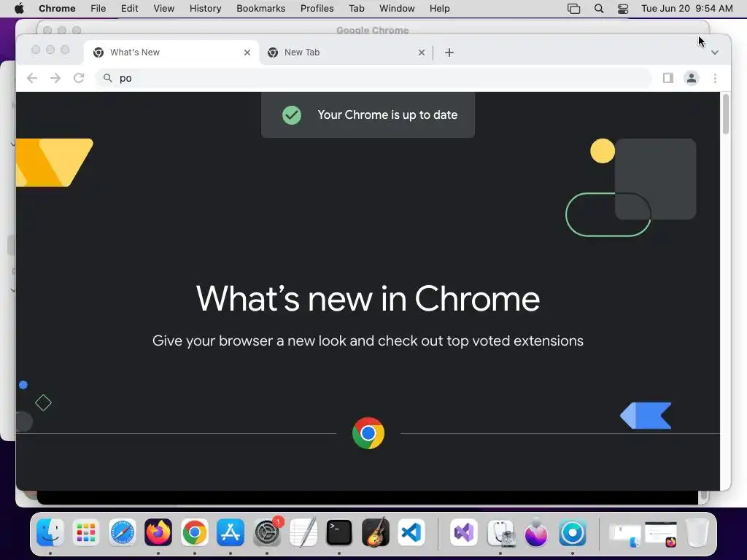Click the 'Give your browser a new look' subtitle
Screen dimensions: 747x560
point(368,341)
